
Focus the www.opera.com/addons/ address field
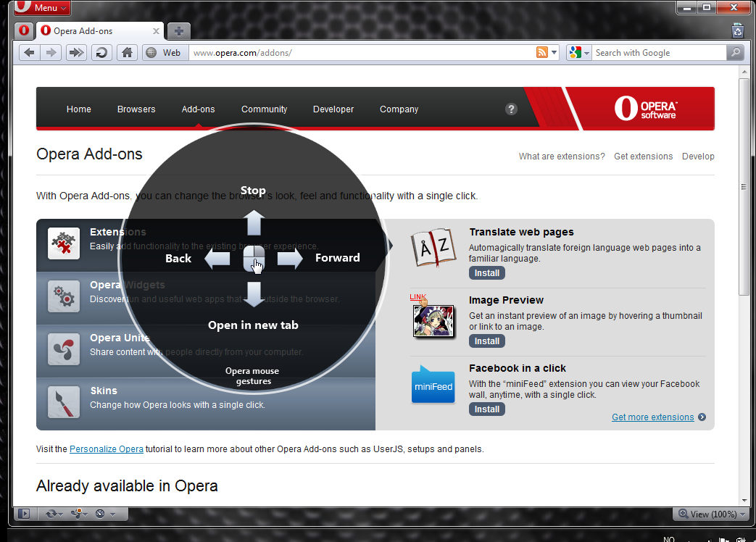(362, 52)
